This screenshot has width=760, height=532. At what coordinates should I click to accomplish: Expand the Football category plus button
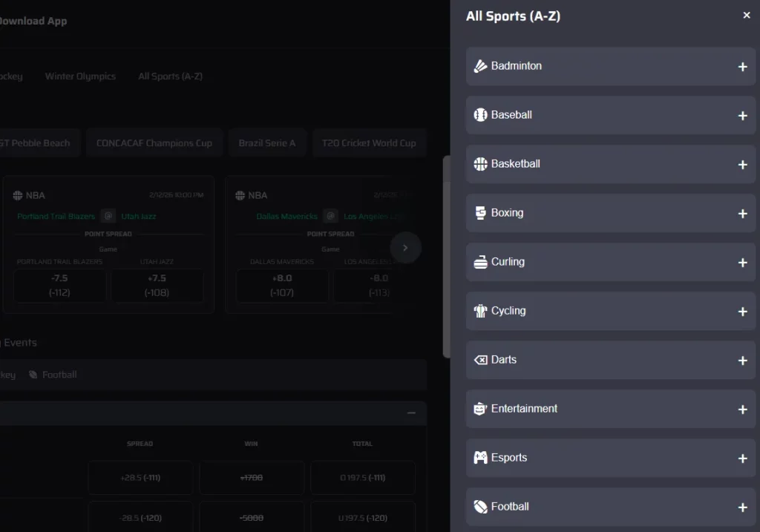click(x=742, y=508)
